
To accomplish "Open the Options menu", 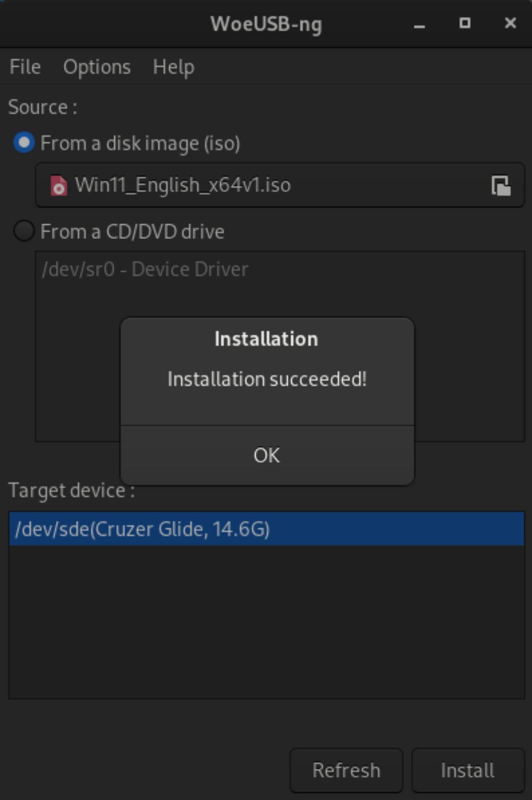I will coord(97,67).
